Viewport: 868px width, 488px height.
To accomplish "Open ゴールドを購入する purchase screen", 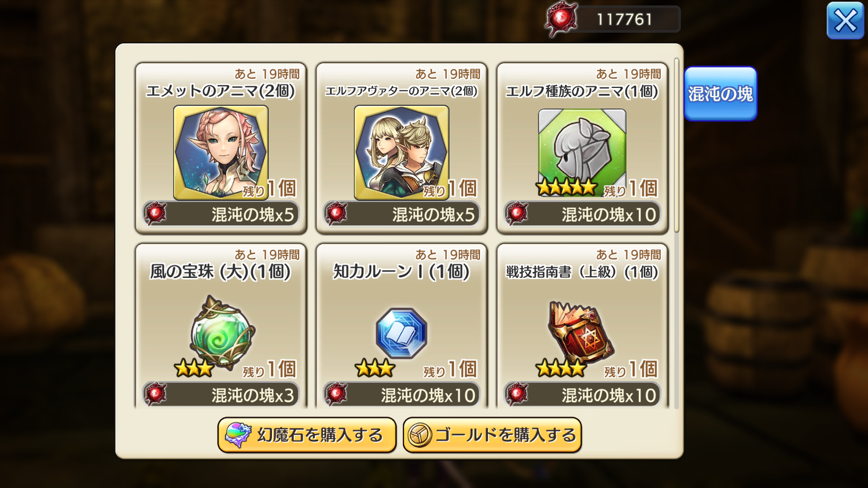I will 492,435.
